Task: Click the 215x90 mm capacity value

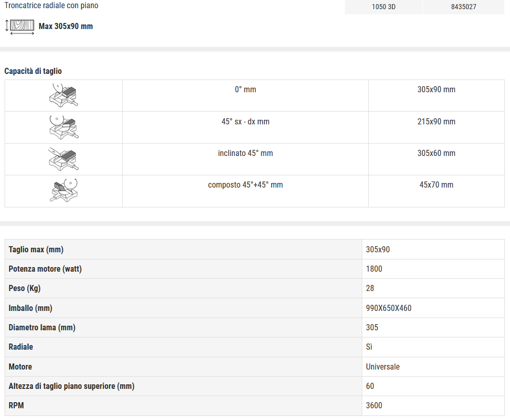Action: (x=436, y=122)
